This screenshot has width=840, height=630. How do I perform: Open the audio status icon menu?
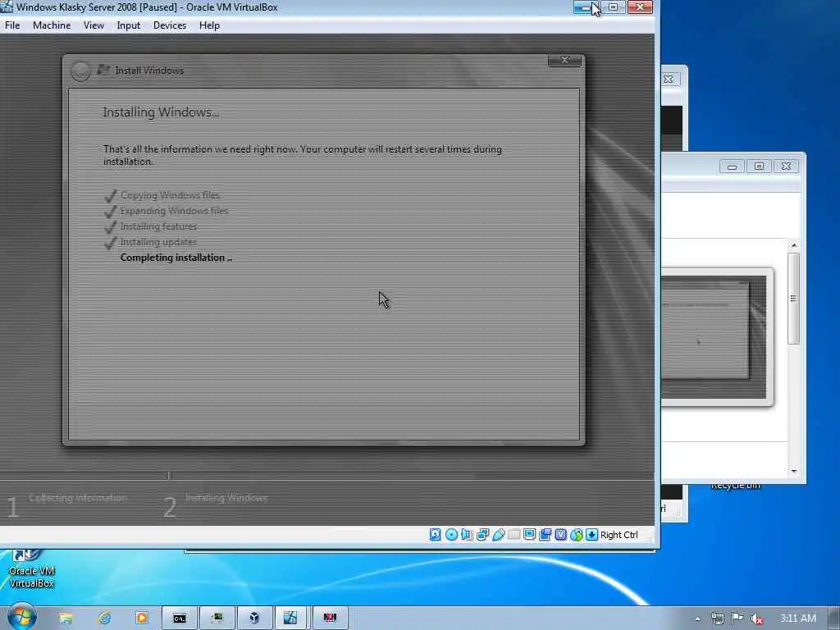(467, 534)
